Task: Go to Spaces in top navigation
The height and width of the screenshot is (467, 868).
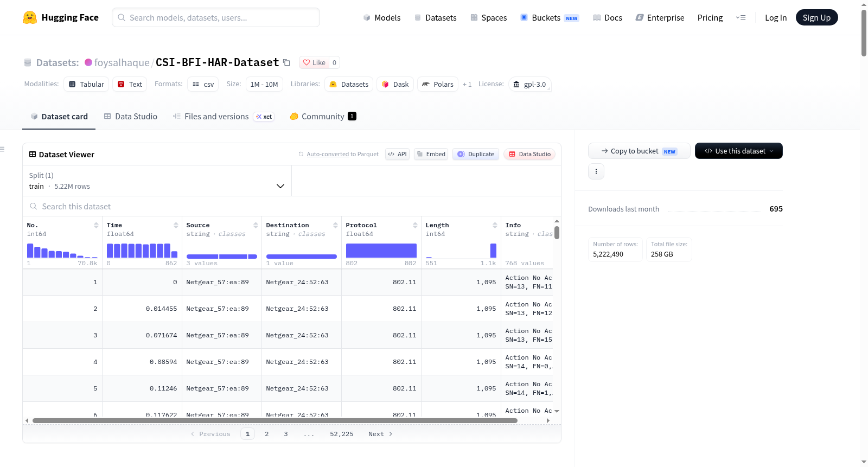Action: [x=489, y=18]
